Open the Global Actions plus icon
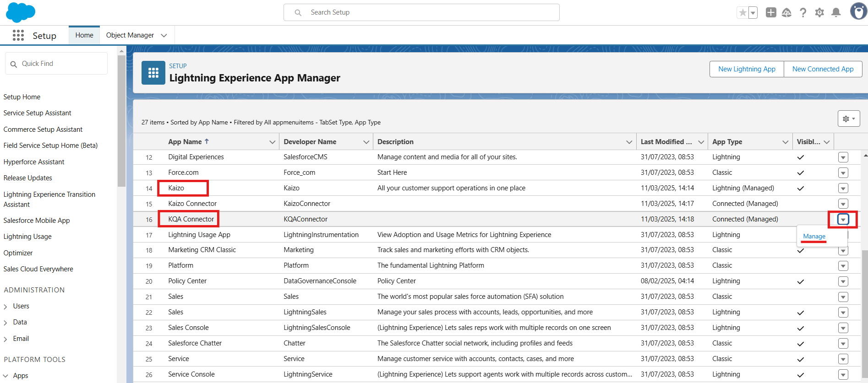Viewport: 868px width, 383px height. (x=771, y=12)
